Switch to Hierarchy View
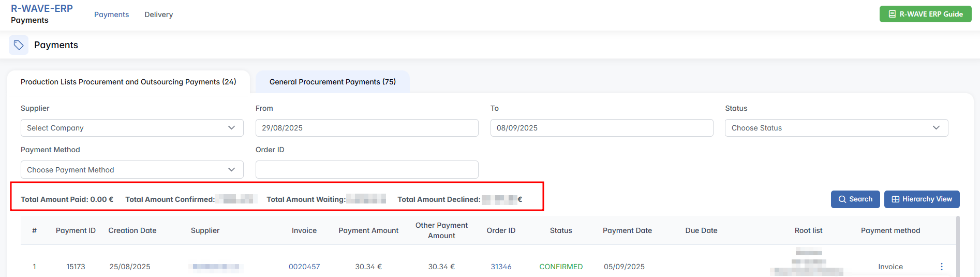Viewport: 980px width, 277px height. [x=922, y=199]
